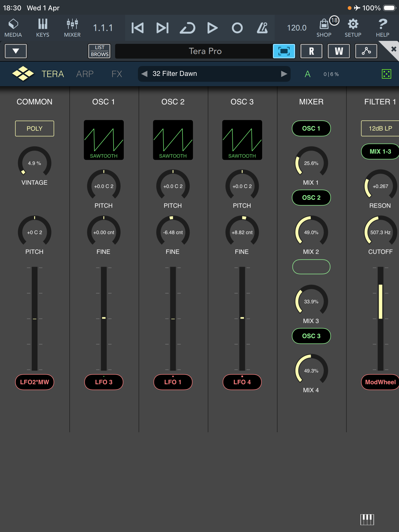This screenshot has height=532, width=399.
Task: Tap the 1.1.1 position display
Action: pos(103,28)
